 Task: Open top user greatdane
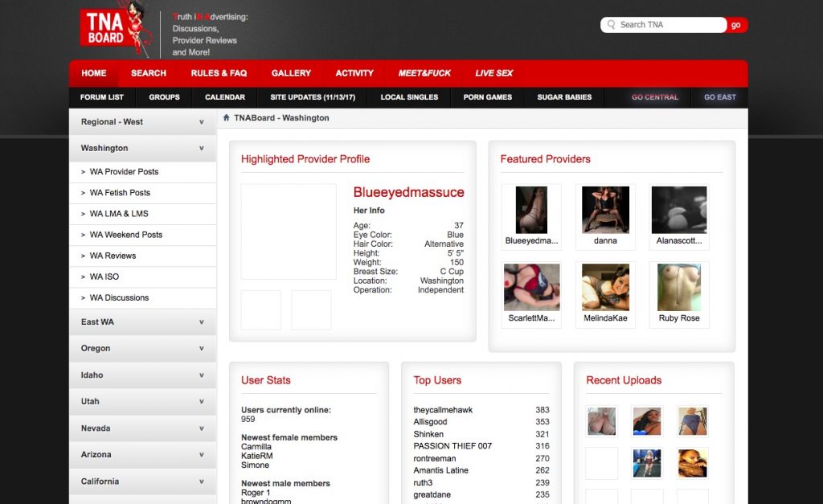(432, 494)
